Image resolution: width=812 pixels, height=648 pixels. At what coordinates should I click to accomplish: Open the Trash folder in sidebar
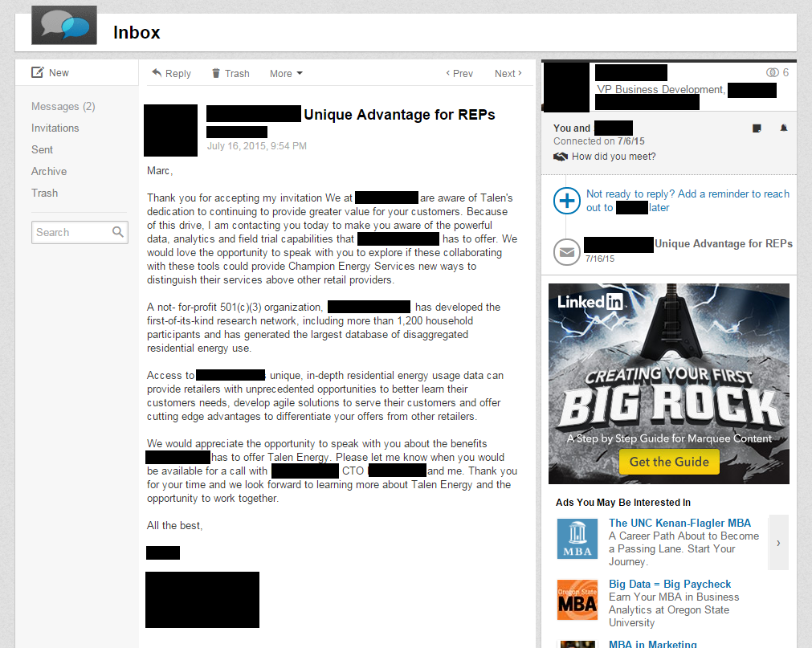click(x=44, y=193)
